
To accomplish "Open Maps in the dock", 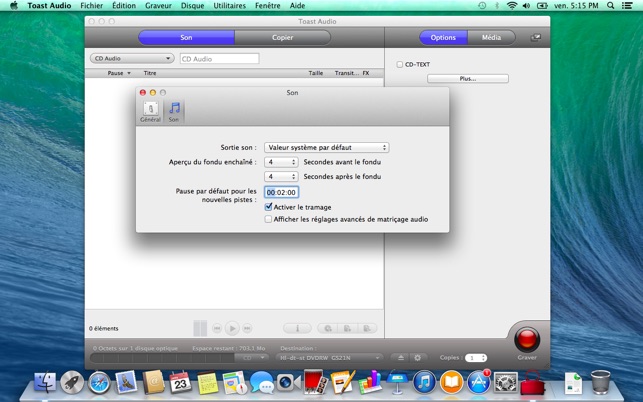I will (235, 382).
